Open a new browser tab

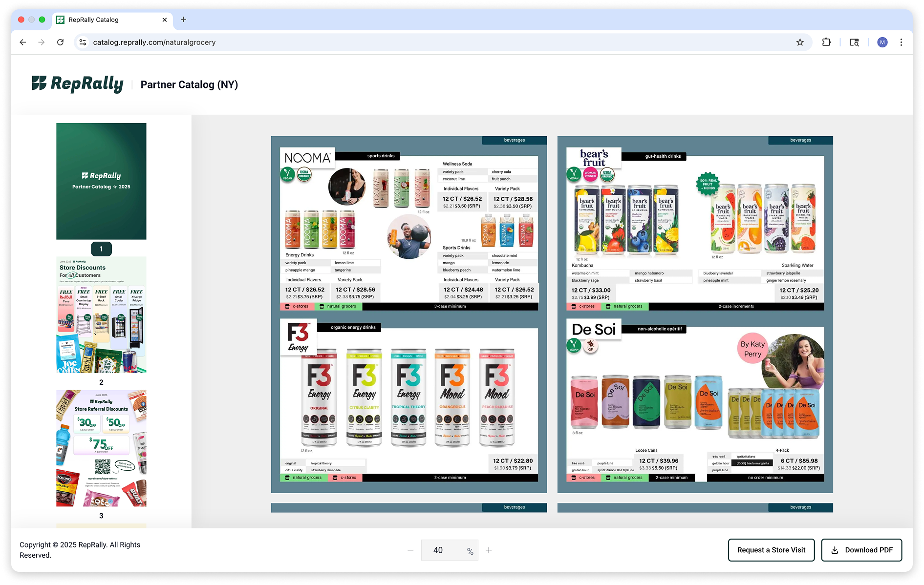pos(183,20)
